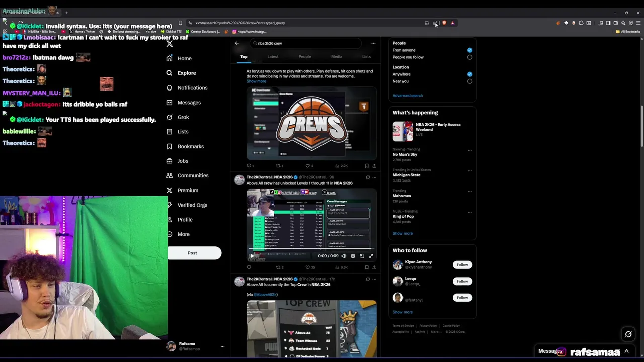Open Home from the X sidebar
This screenshot has height=362, width=644.
(179, 58)
